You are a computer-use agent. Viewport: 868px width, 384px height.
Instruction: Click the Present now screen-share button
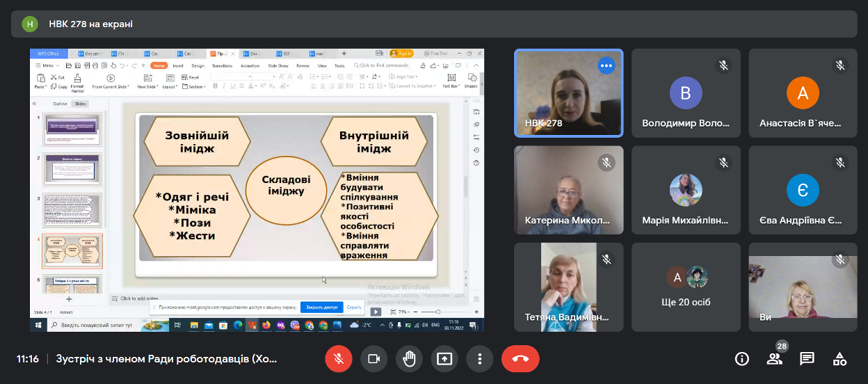pyautogui.click(x=444, y=358)
